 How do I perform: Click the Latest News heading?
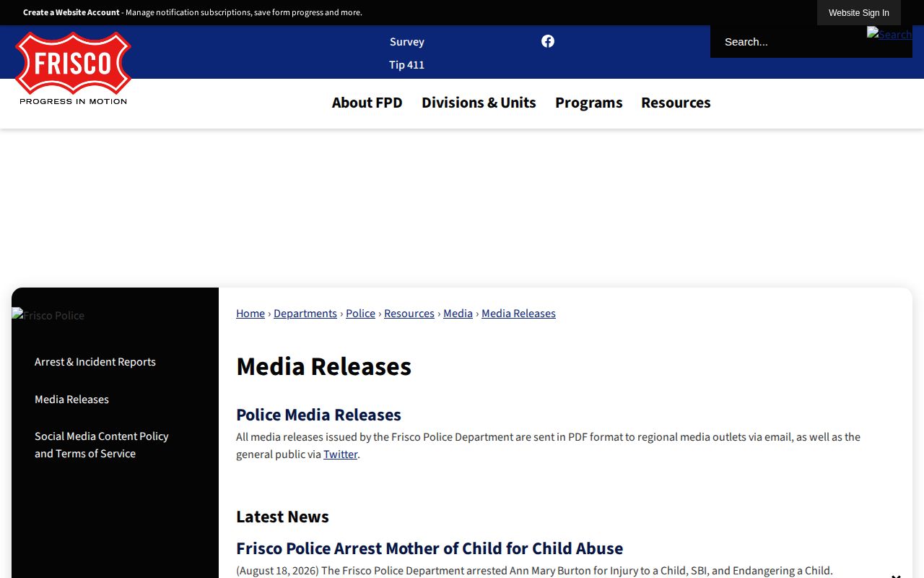click(282, 517)
